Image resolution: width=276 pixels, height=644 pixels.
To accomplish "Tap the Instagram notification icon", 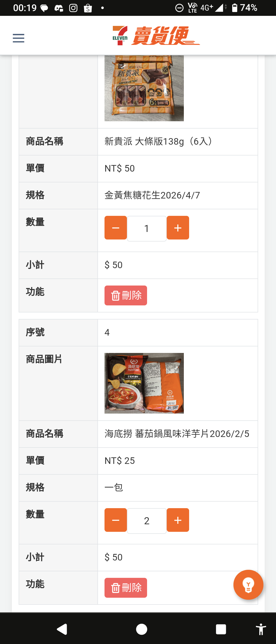I will click(73, 8).
